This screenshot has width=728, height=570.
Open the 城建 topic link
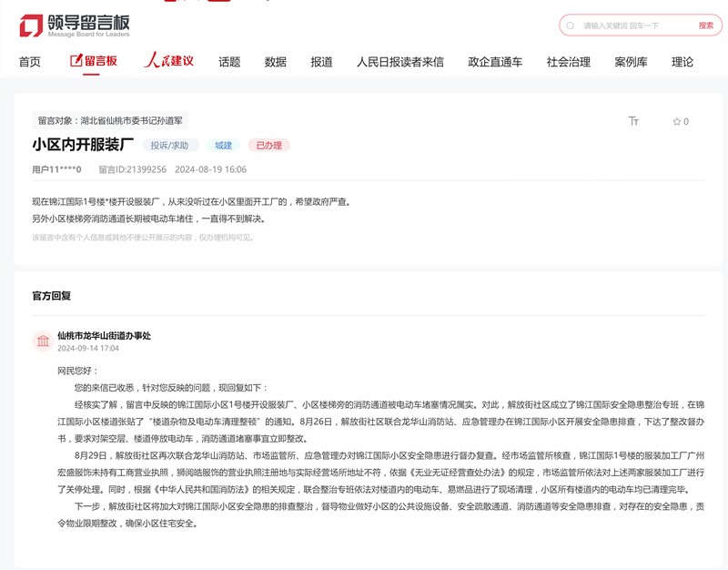222,145
